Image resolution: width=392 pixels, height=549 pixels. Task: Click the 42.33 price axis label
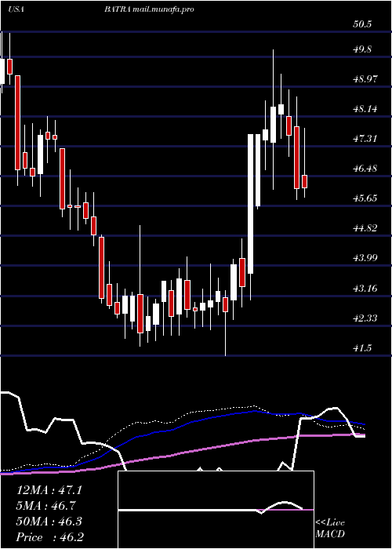point(365,318)
